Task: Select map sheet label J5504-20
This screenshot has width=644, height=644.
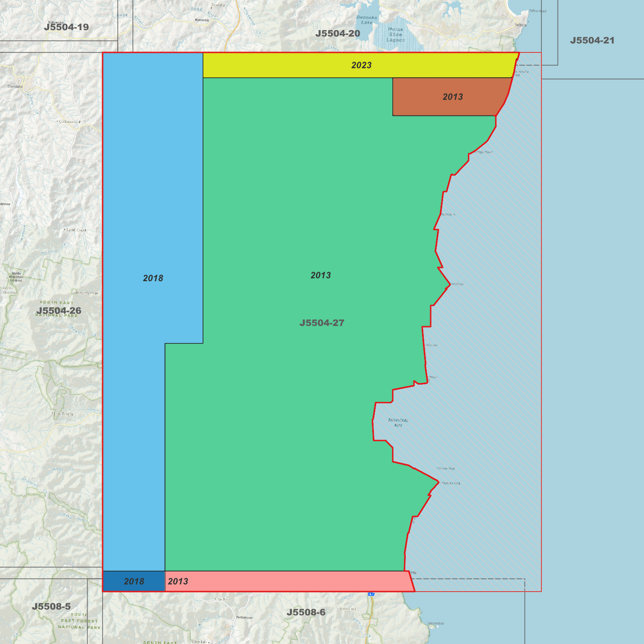Action: point(337,33)
